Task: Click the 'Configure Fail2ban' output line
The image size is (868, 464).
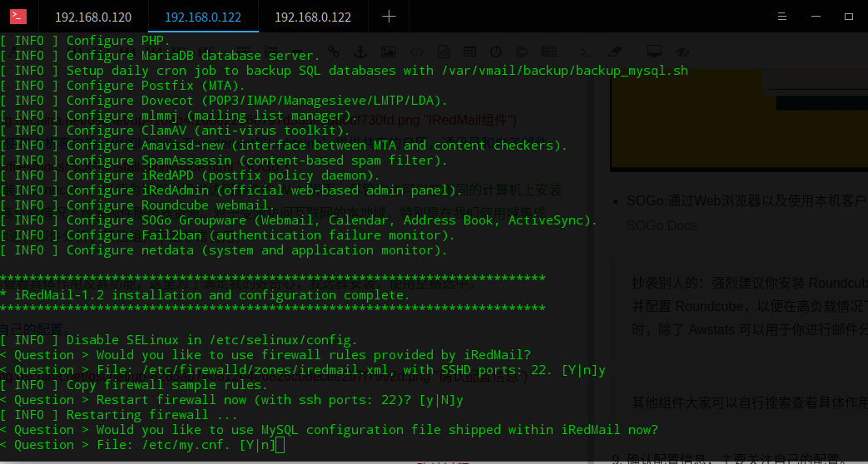Action: (227, 234)
